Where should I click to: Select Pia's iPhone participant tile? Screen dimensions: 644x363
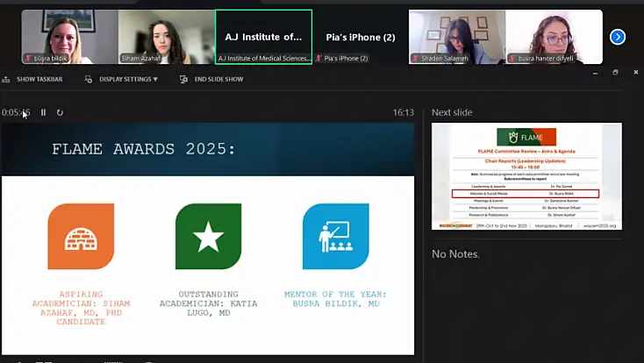tap(360, 37)
